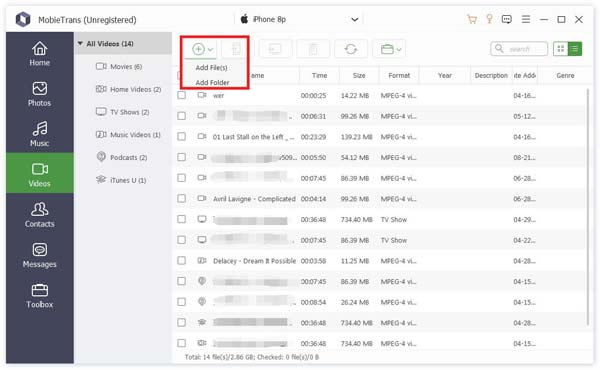Click the Add plus icon in toolbar

[198, 49]
